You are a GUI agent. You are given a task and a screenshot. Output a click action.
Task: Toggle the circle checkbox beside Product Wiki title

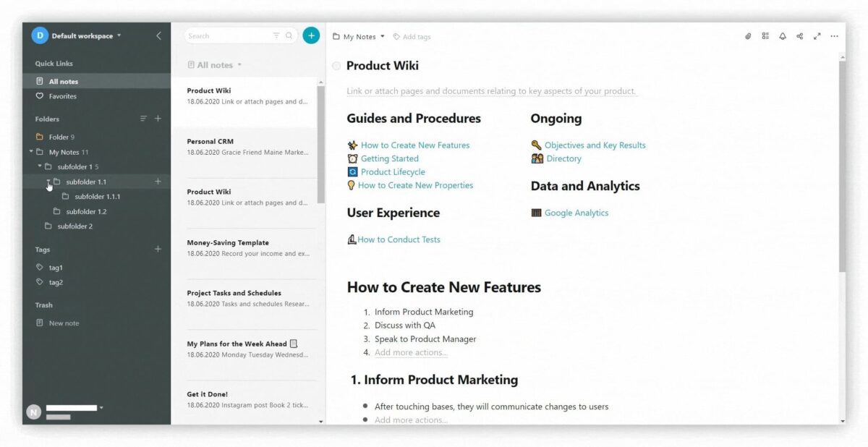pos(336,66)
